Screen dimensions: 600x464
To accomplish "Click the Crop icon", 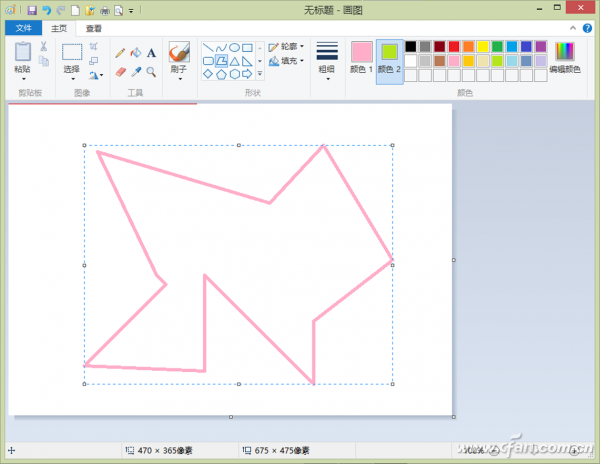I will pos(93,46).
